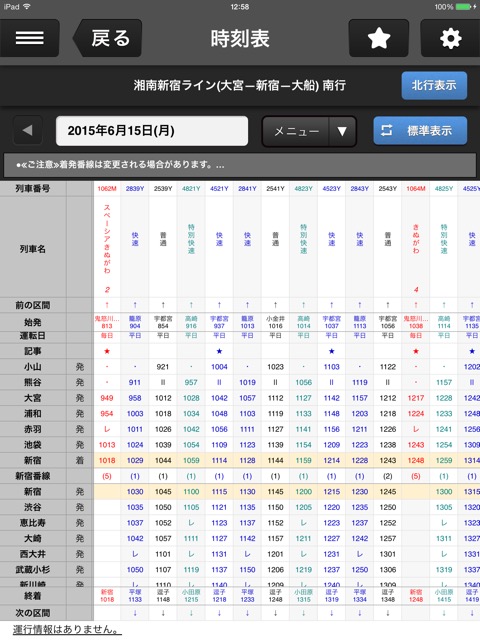The image size is (480, 640).
Task: Open 運行情報はありません。 service status link
Action: pos(67,630)
